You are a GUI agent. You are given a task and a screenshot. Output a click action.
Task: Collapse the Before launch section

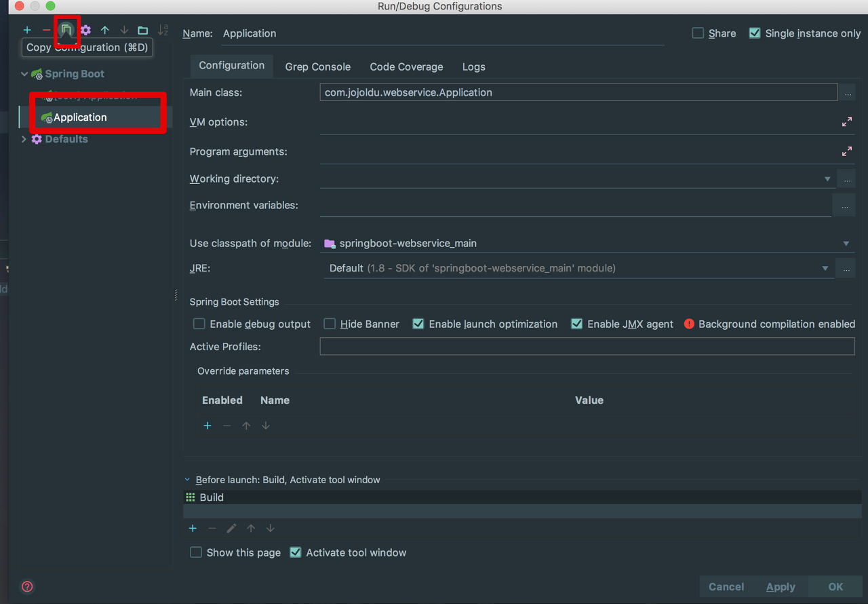tap(188, 480)
